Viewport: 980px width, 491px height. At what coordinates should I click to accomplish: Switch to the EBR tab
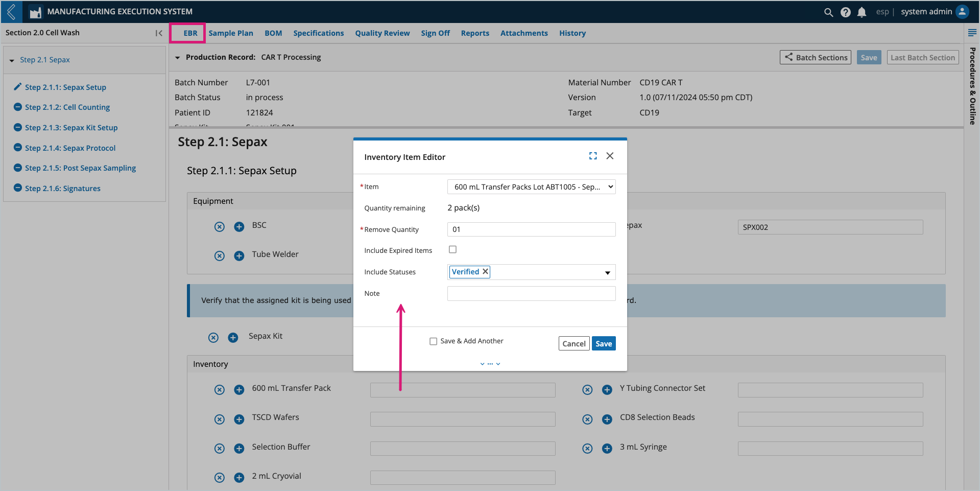click(x=190, y=33)
